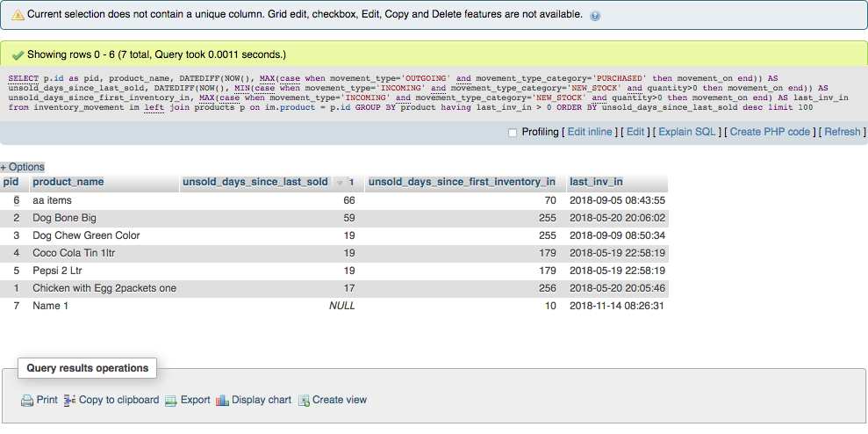Sort by the pid column header
The width and height of the screenshot is (868, 434).
(11, 182)
